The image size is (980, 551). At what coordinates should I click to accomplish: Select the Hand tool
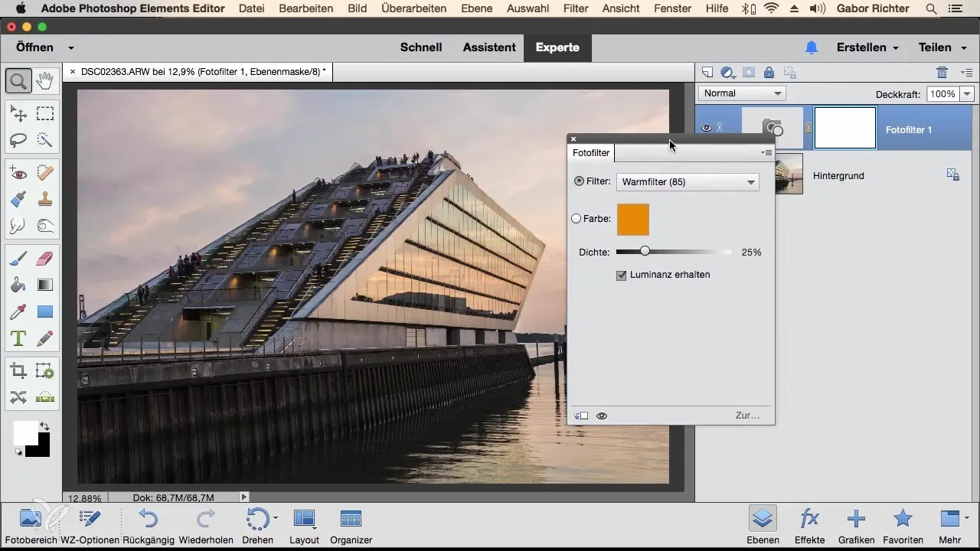tap(44, 80)
